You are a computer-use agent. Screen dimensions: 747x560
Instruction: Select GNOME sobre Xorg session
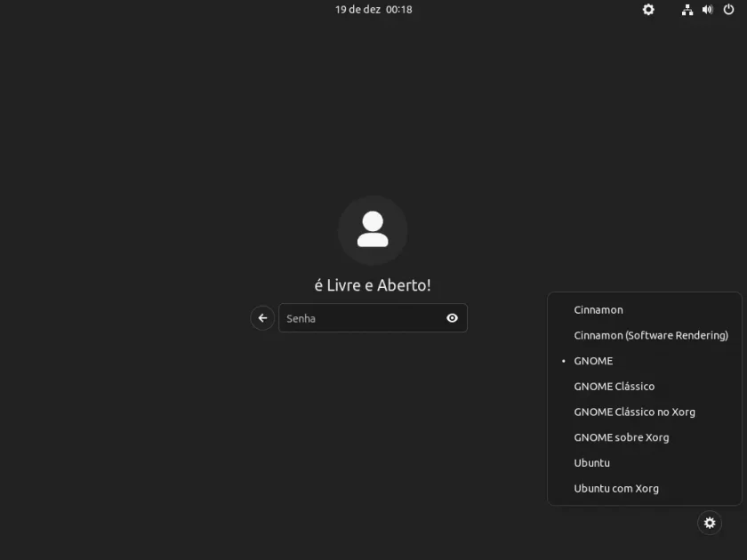pyautogui.click(x=645, y=437)
